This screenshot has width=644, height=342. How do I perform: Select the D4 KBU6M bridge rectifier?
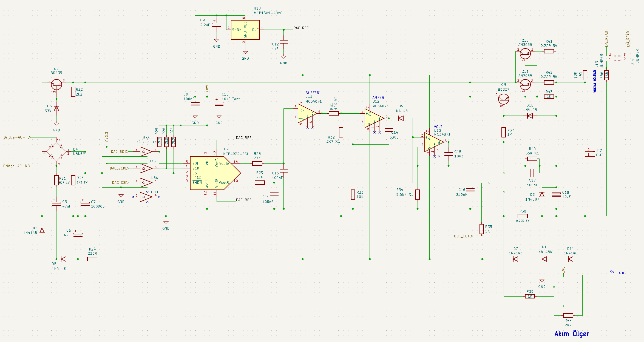click(56, 151)
